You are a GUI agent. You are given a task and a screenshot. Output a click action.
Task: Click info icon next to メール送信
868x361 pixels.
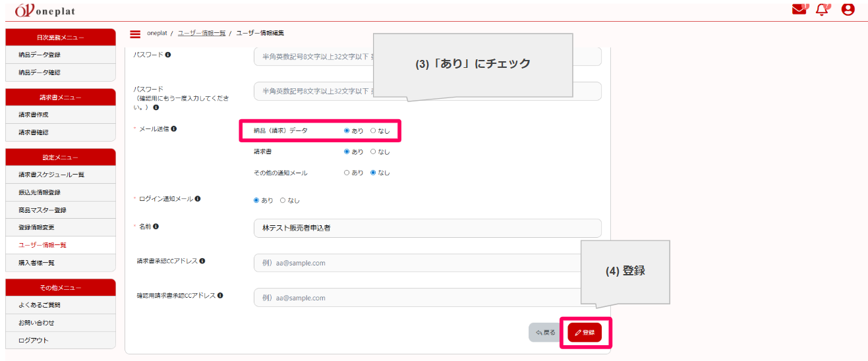click(x=174, y=129)
